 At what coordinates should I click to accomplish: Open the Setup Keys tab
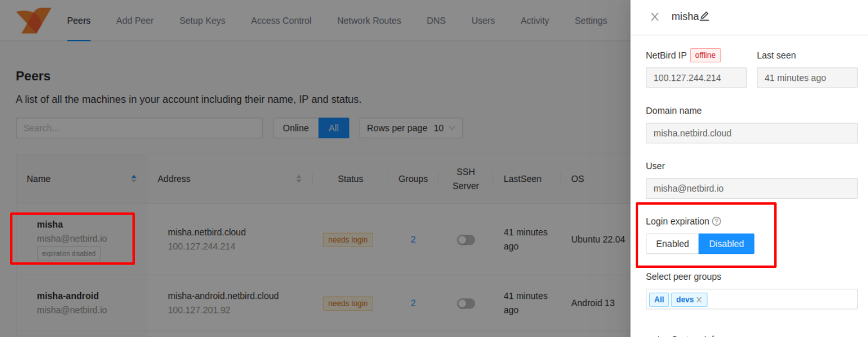click(202, 21)
